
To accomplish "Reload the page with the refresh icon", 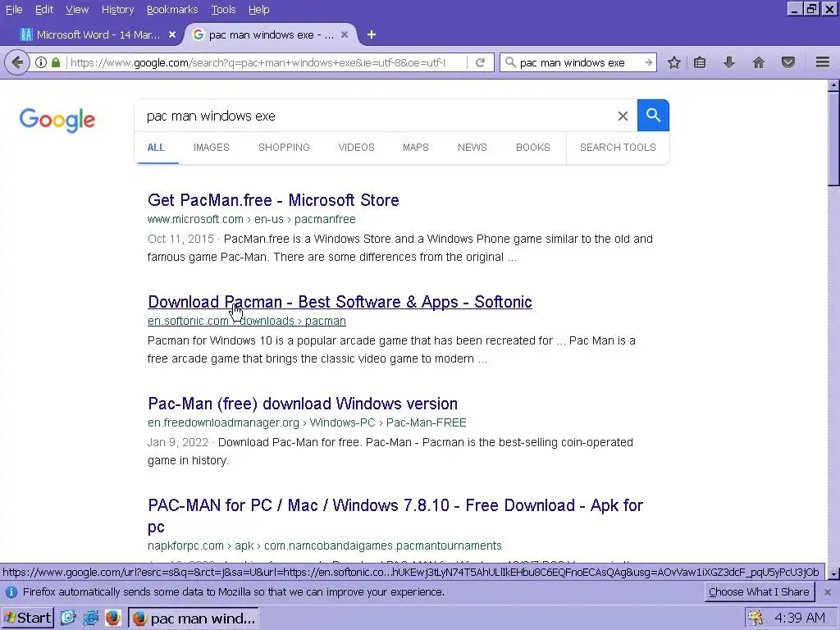I will point(480,62).
